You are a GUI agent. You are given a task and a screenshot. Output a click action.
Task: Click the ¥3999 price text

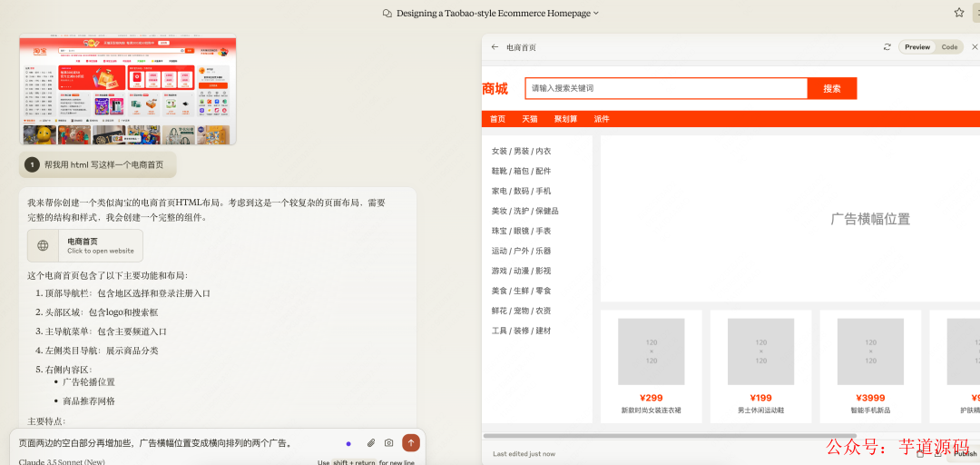[870, 398]
